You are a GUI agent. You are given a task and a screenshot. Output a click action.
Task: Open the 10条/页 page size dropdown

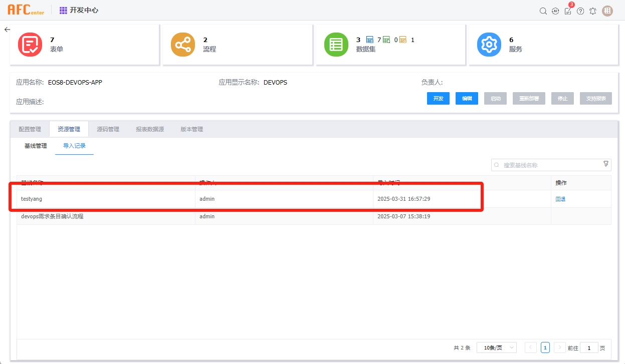tap(496, 347)
